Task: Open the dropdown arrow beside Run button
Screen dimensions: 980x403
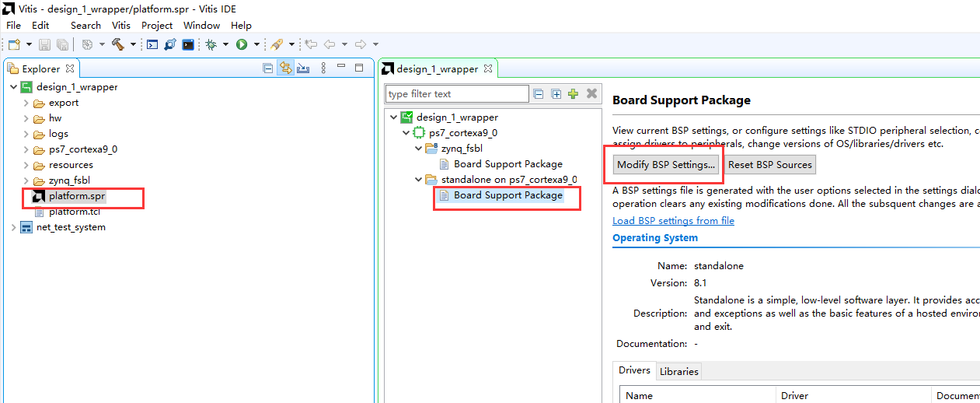Action: pos(255,44)
